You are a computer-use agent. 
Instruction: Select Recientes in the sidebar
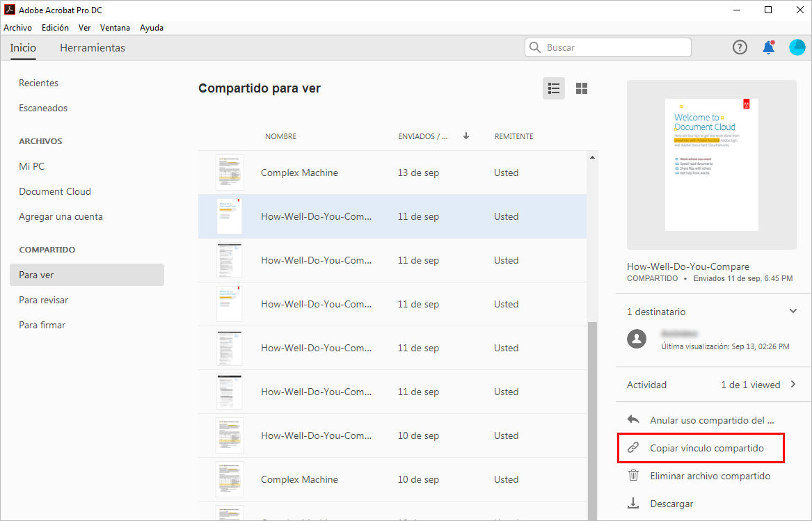(x=38, y=83)
